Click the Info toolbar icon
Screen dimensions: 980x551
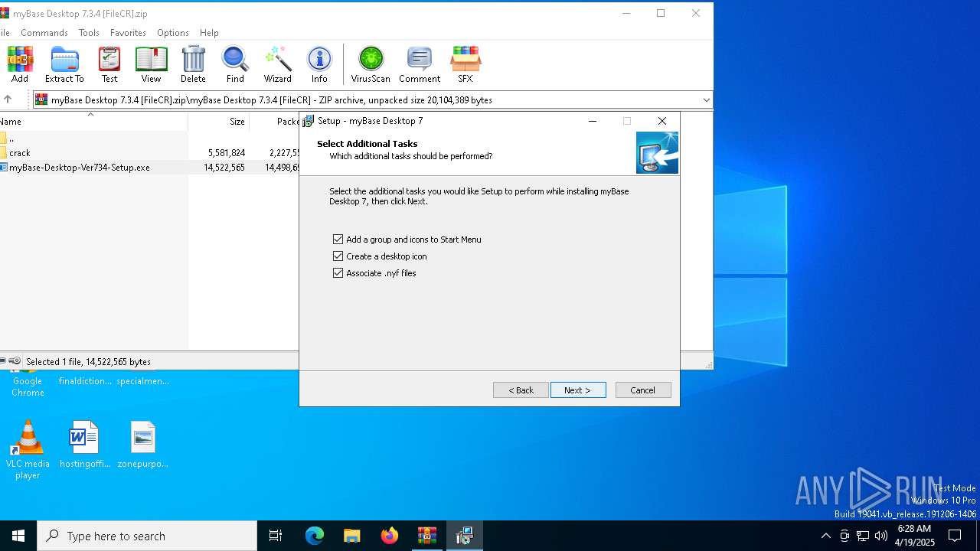click(319, 64)
